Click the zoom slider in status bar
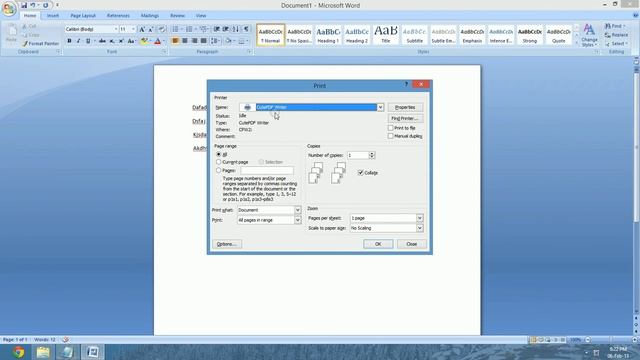 point(611,340)
